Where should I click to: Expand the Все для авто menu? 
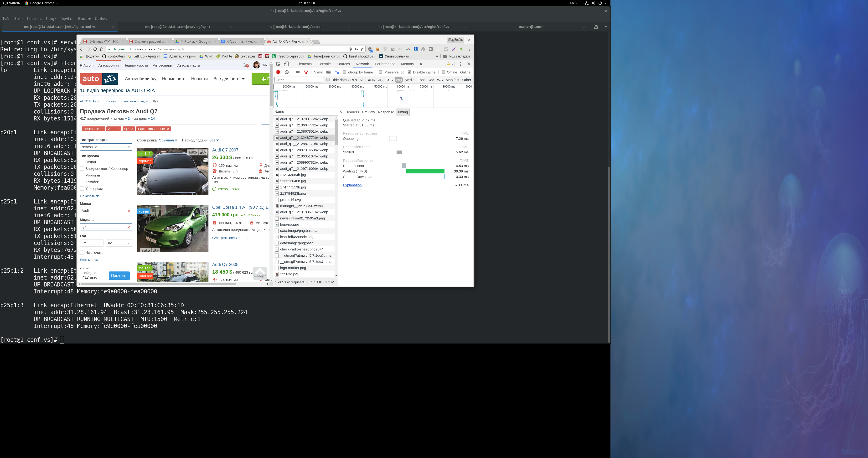coord(229,79)
